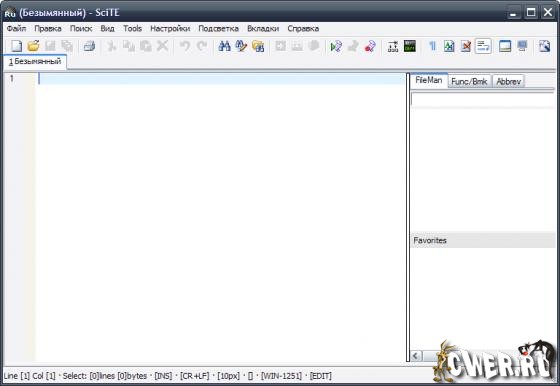The image size is (560, 386).
Task: Switch to the FileMan sidebar tab
Action: (429, 80)
